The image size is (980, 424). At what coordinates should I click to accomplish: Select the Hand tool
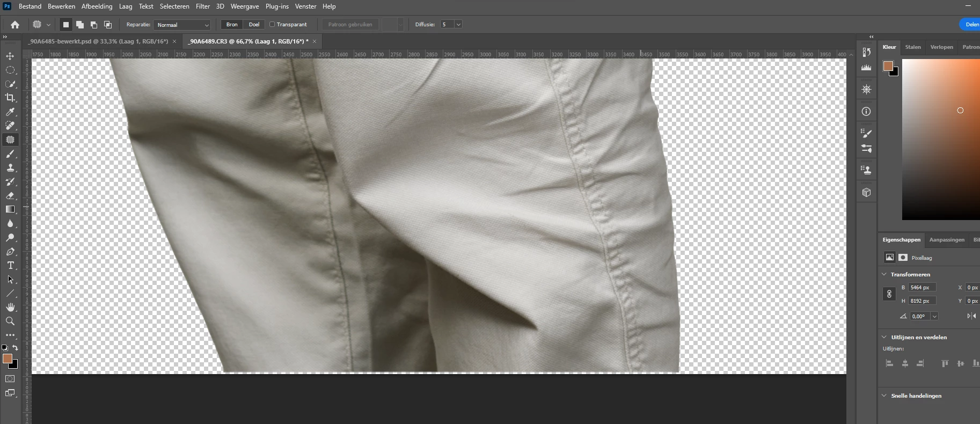point(10,307)
